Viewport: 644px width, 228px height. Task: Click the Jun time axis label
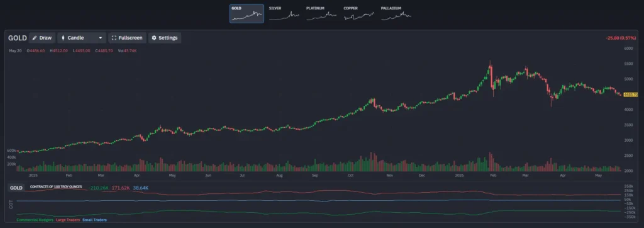(x=208, y=175)
